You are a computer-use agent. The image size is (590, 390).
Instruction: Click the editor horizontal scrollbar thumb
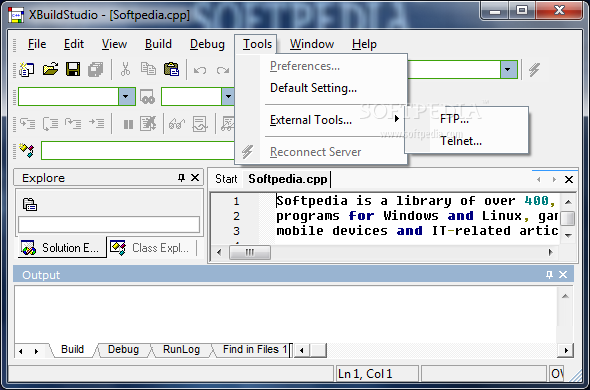click(250, 253)
